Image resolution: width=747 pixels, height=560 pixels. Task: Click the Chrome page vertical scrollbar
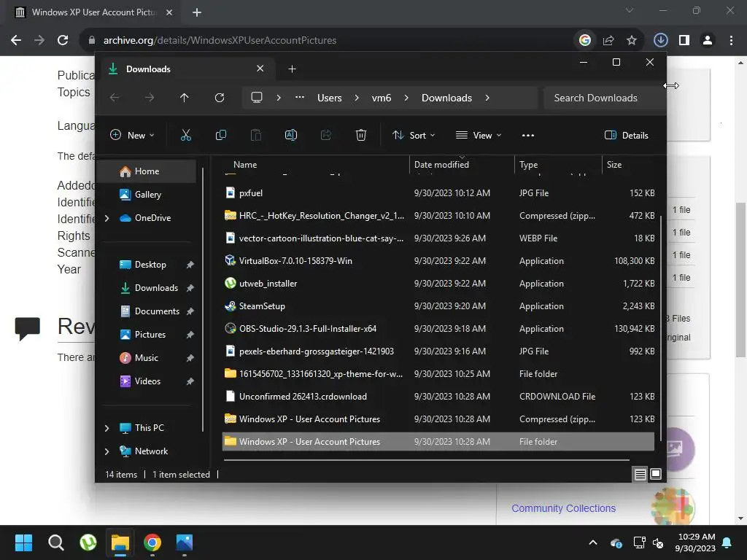click(740, 279)
